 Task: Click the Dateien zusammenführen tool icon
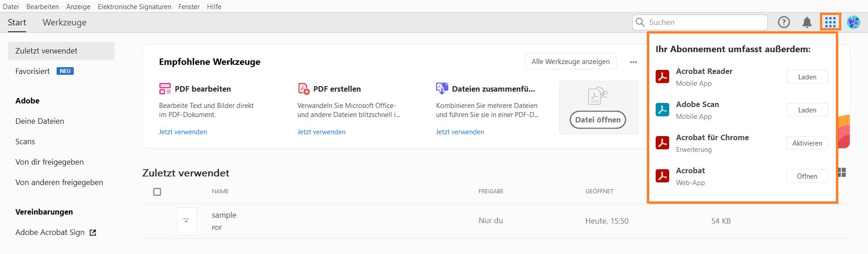(x=442, y=88)
